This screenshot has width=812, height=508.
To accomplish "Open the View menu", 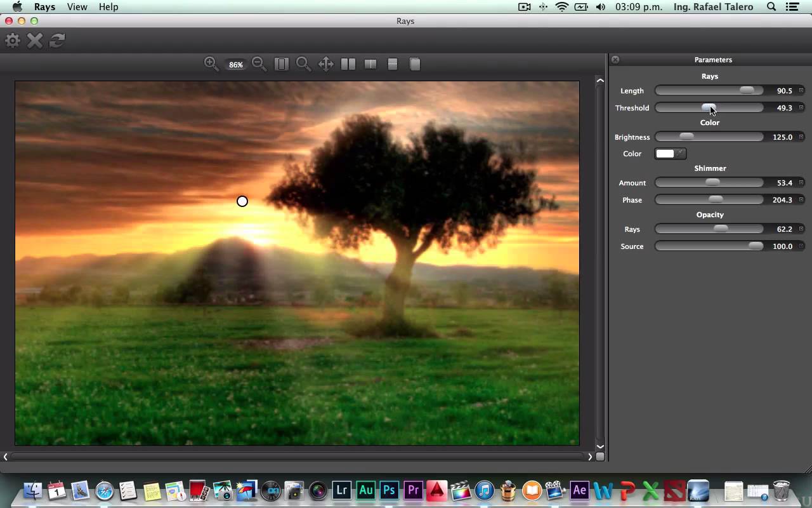I will pos(77,7).
